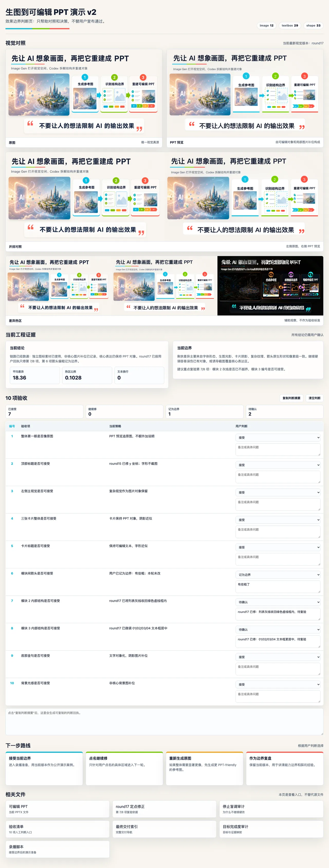This screenshot has width=329, height=868.
Task: Select the 重新生成原图 route card
Action: (x=204, y=768)
